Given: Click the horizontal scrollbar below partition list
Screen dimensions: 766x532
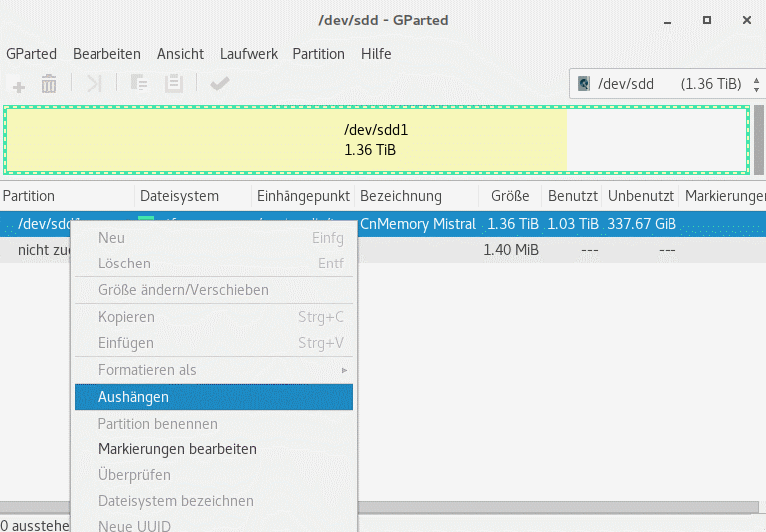Looking at the screenshot, I should [x=558, y=506].
